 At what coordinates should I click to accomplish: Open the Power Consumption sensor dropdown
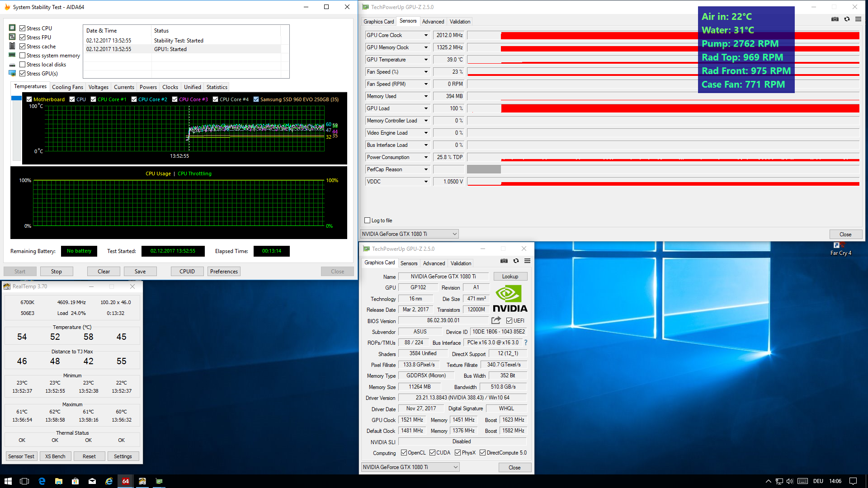point(425,157)
